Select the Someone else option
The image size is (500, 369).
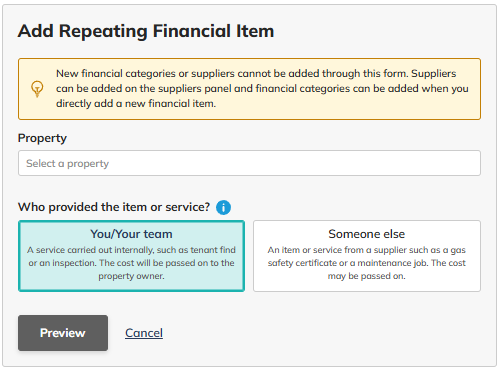coord(367,256)
